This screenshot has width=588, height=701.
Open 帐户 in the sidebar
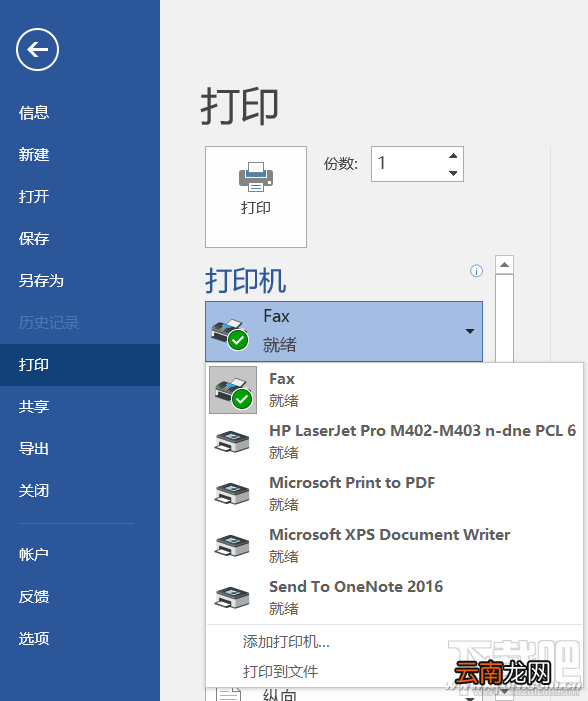pyautogui.click(x=34, y=554)
